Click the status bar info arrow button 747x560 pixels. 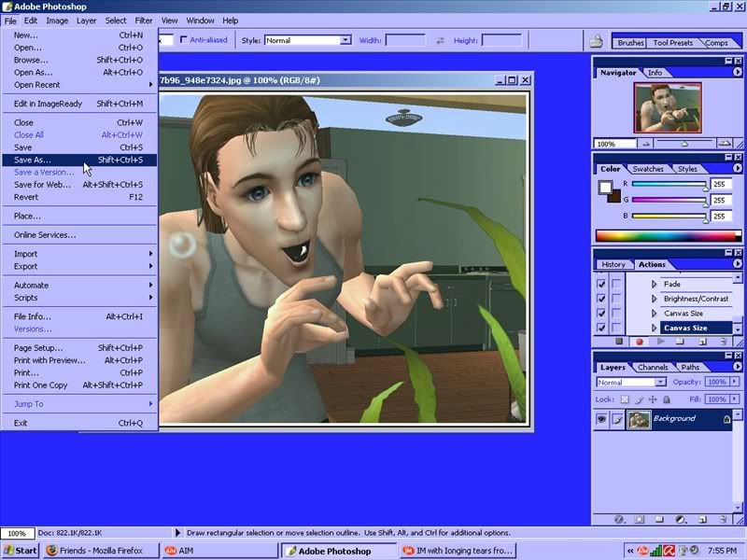[178, 533]
